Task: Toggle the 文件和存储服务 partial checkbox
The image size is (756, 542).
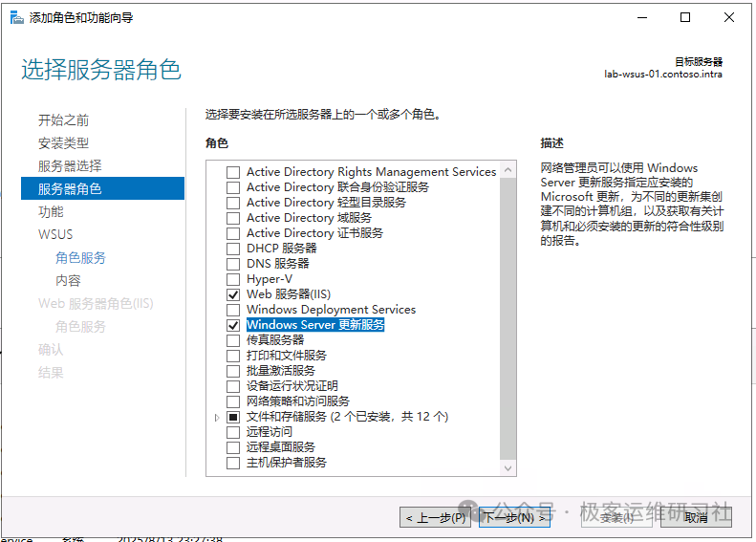Action: [233, 417]
